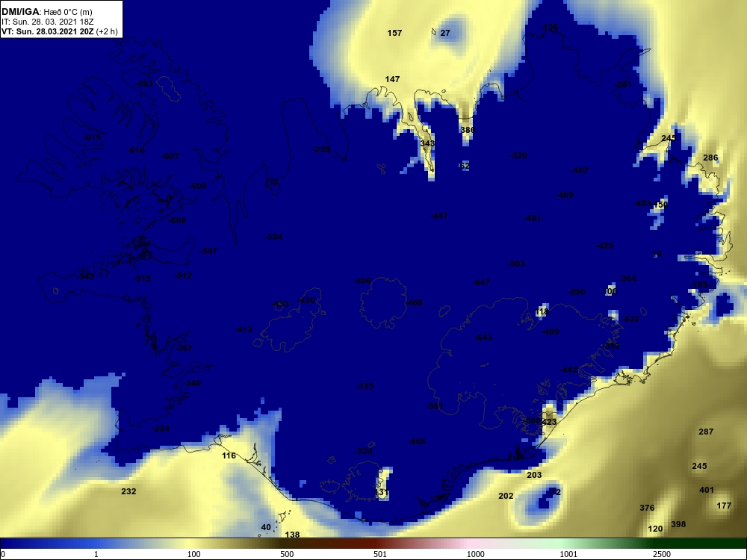Click the map value 376
This screenshot has width=747, height=560.
coord(647,508)
